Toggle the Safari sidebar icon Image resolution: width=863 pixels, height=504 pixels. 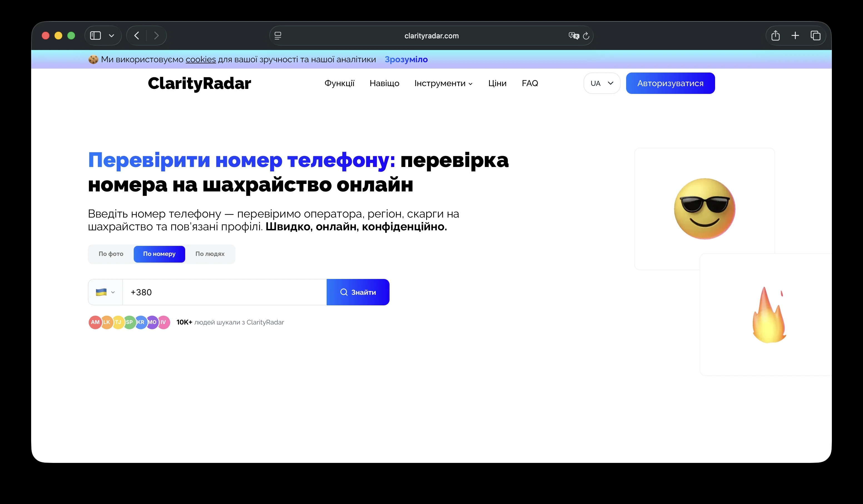(95, 36)
